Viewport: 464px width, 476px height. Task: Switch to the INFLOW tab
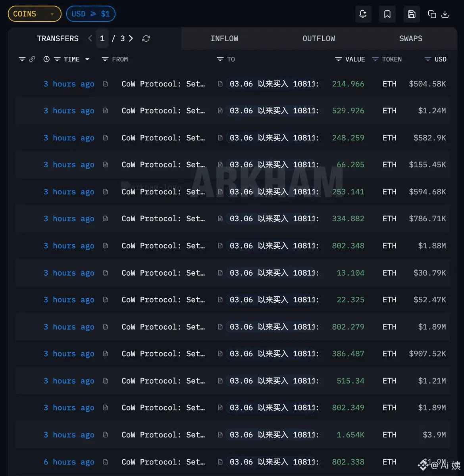pyautogui.click(x=224, y=38)
